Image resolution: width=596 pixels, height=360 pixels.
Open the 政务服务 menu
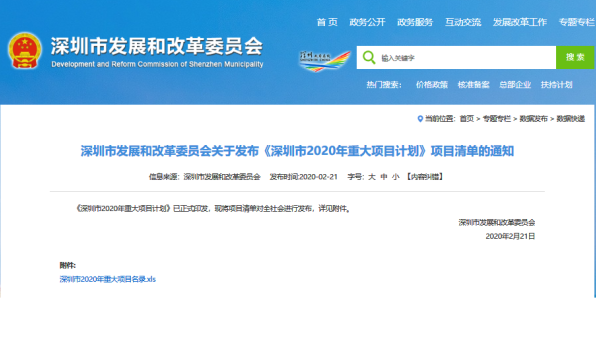[x=415, y=22]
